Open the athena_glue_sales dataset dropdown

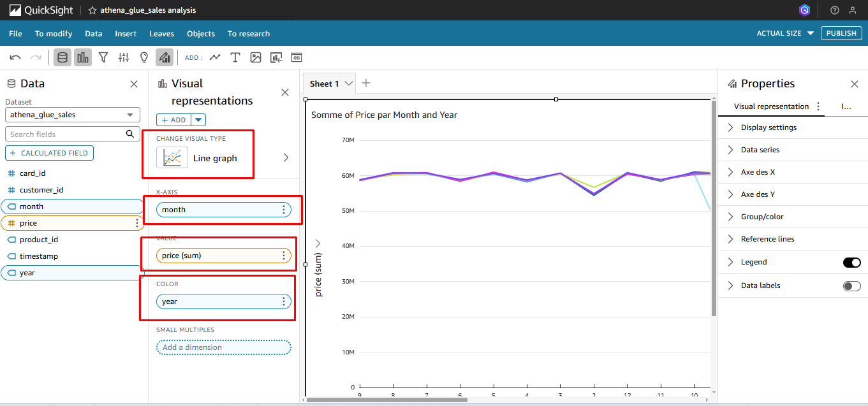[73, 115]
